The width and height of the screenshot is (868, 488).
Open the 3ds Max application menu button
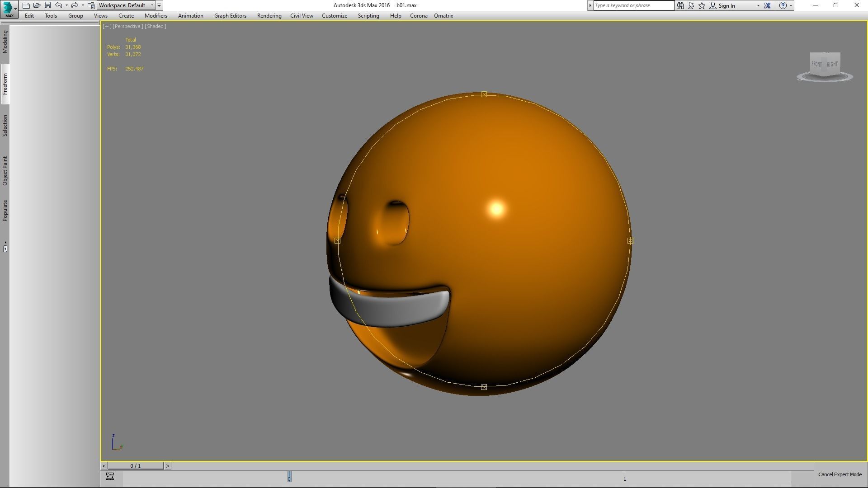tap(9, 9)
